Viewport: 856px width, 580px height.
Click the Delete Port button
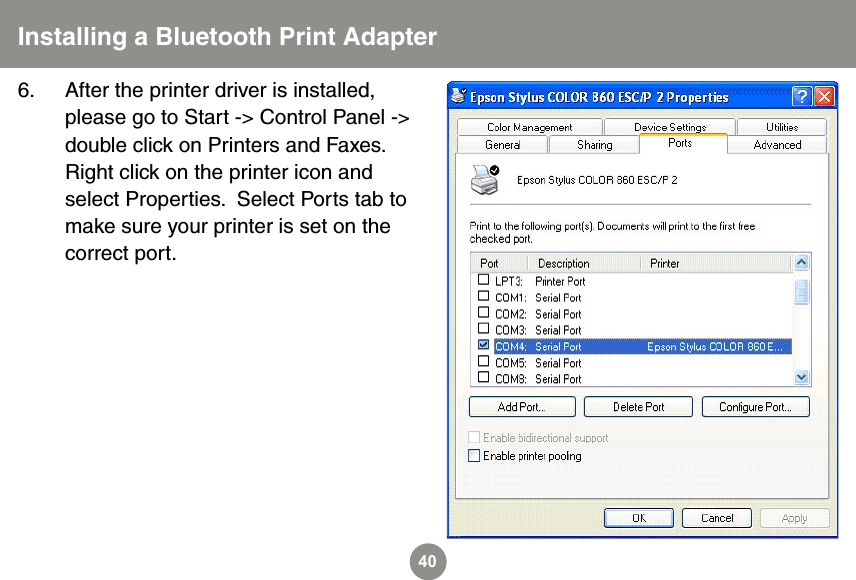click(x=638, y=406)
